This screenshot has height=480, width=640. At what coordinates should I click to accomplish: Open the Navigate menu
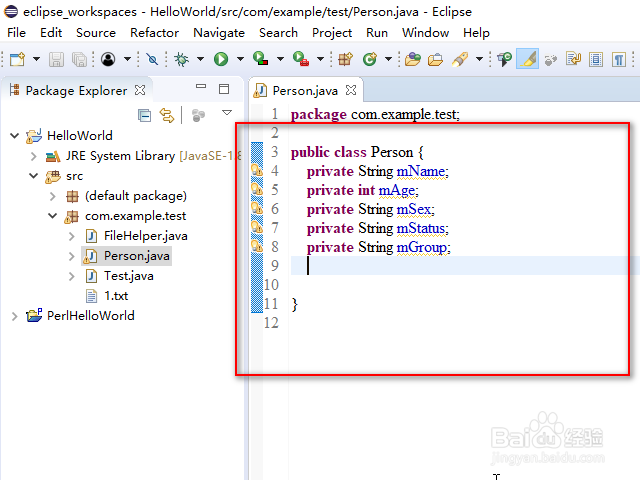[x=219, y=33]
